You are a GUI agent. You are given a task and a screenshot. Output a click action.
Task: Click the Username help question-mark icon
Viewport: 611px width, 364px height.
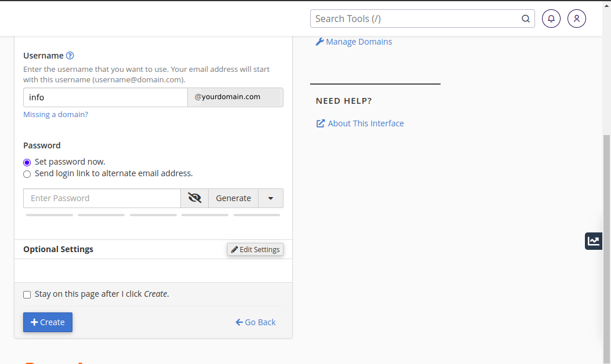point(70,56)
